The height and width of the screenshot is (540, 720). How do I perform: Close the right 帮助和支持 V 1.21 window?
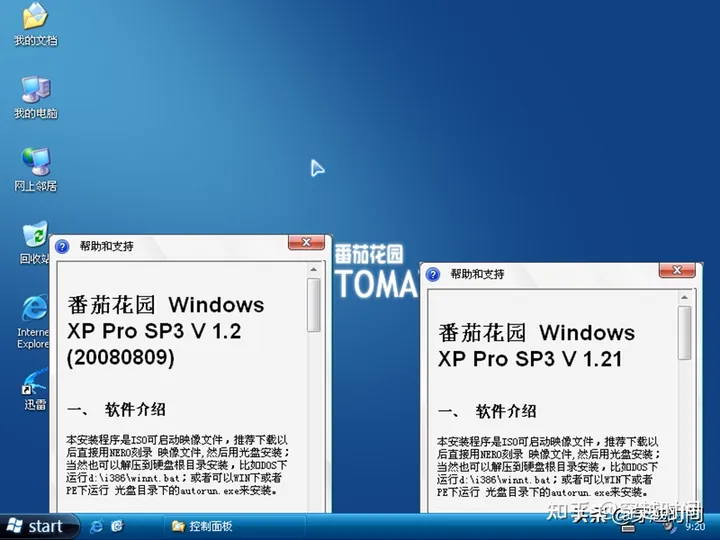click(677, 270)
